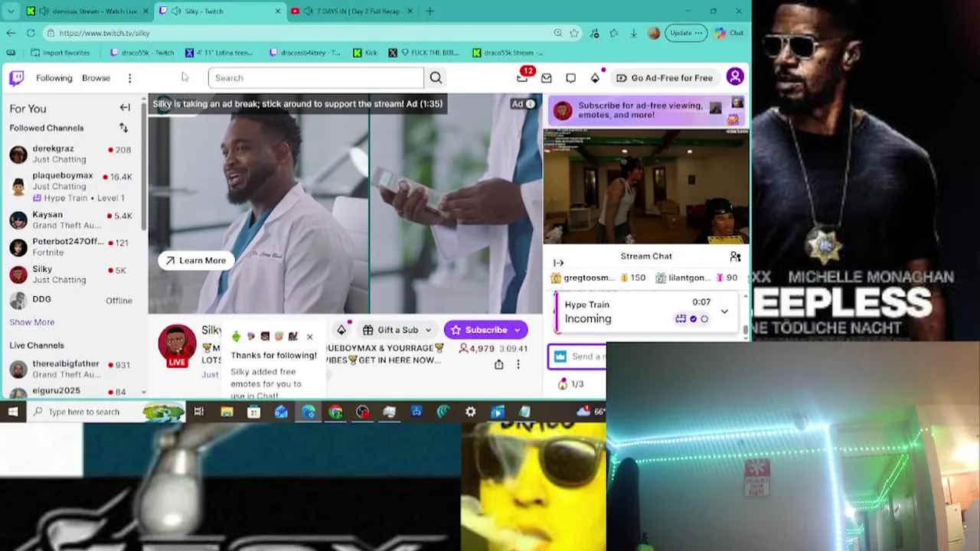
Task: Open Twitch notifications inbox with 12 badge
Action: [522, 77]
